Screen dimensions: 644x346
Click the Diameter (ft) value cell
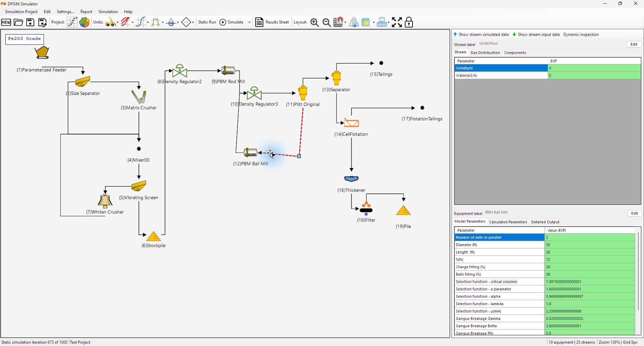[x=590, y=245]
